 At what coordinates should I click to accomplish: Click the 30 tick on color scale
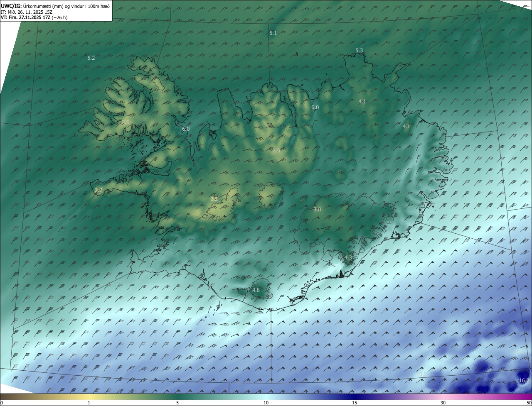443,403
